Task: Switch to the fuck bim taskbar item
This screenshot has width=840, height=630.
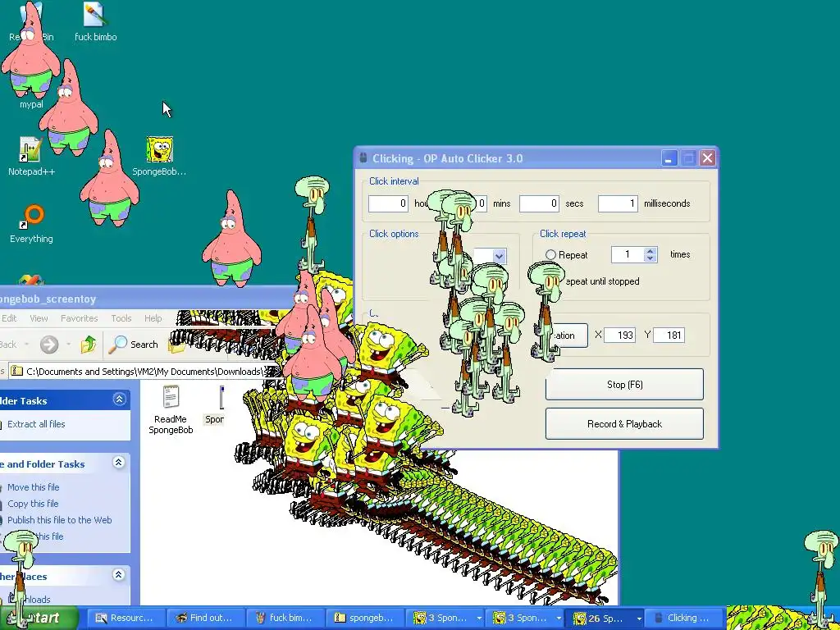Action: coord(285,619)
